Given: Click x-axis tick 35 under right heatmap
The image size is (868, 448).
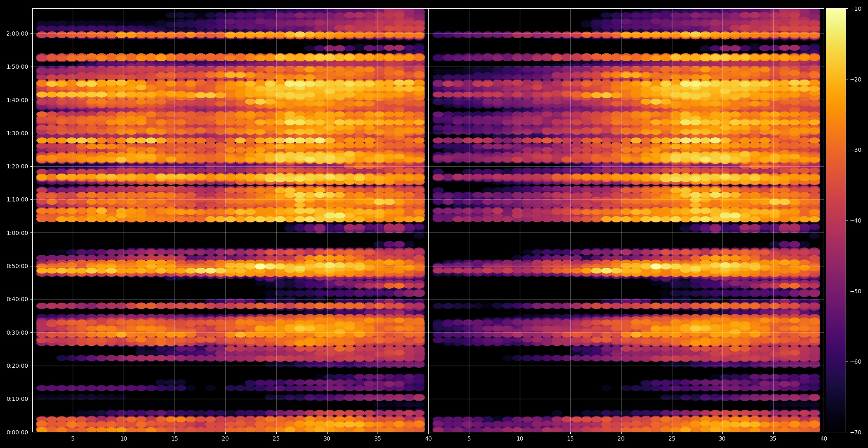Looking at the screenshot, I should pyautogui.click(x=773, y=438).
